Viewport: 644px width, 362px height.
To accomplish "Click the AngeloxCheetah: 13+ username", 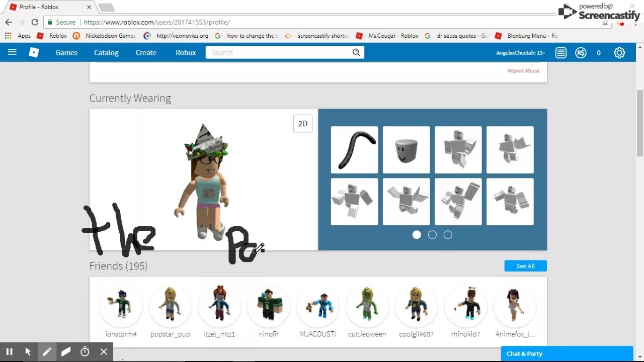I will pyautogui.click(x=521, y=53).
